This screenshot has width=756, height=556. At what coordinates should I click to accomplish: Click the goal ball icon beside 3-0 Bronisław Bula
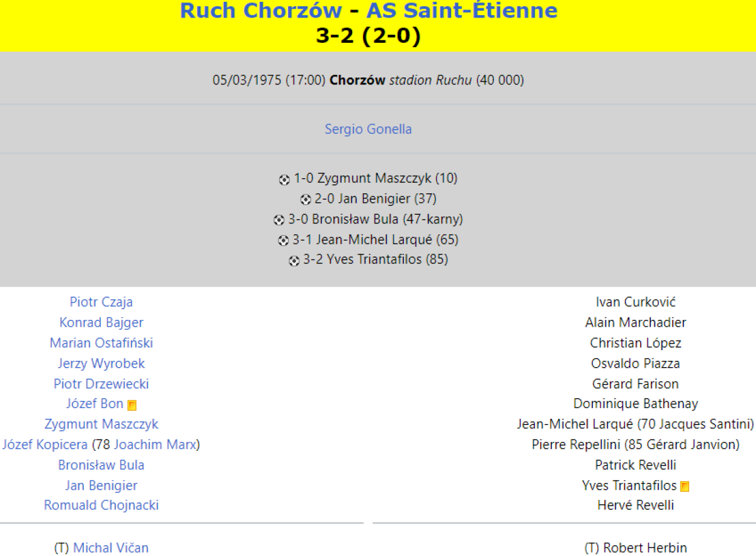(279, 220)
